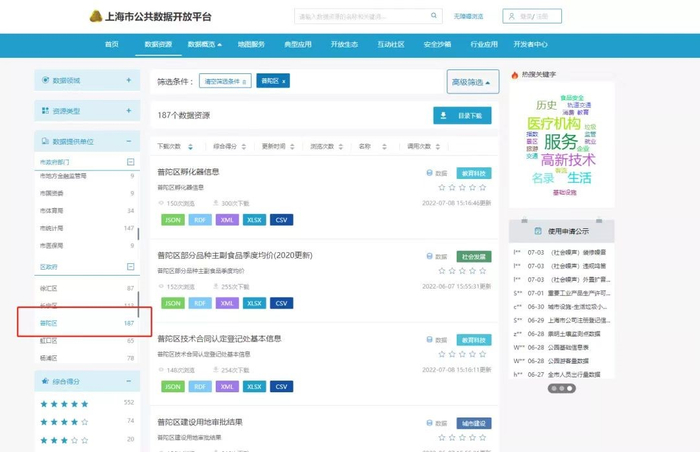Filter by 市统计局 with 147 resources

(87, 228)
